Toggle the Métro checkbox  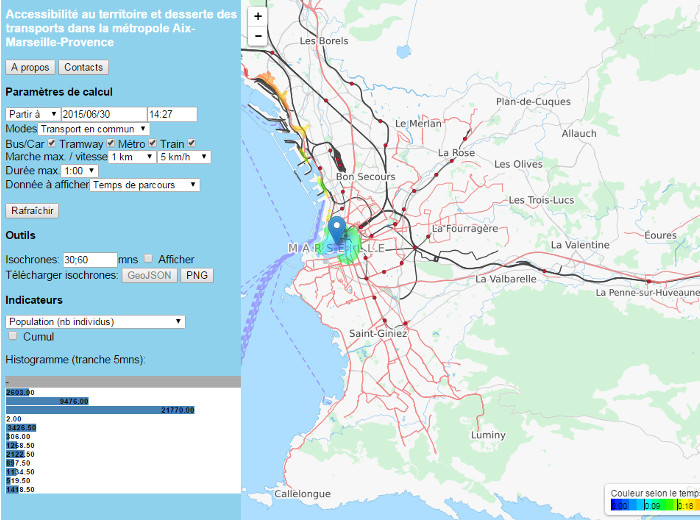153,143
